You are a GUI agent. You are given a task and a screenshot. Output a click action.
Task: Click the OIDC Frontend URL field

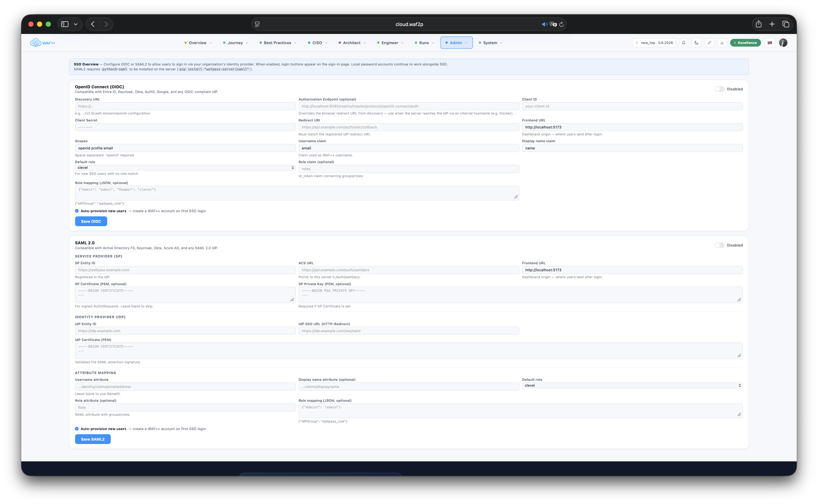coord(632,127)
